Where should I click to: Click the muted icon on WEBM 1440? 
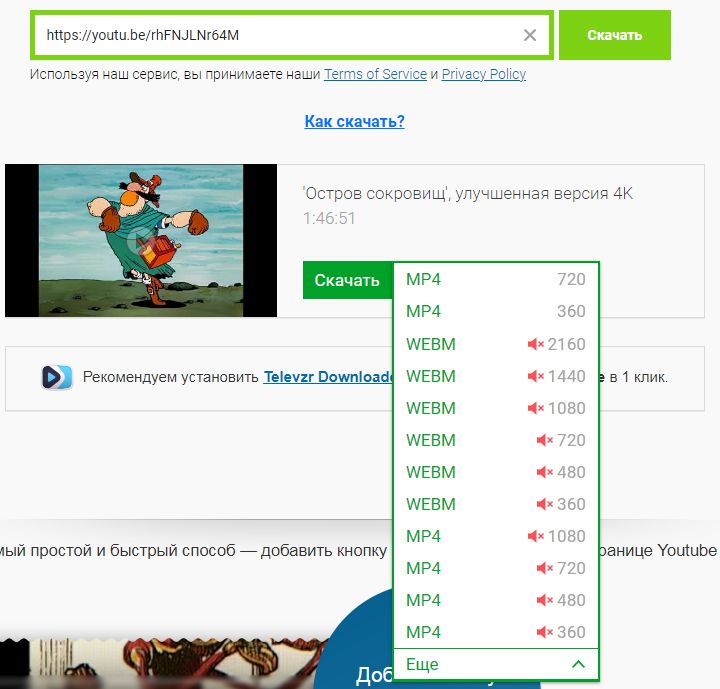536,376
